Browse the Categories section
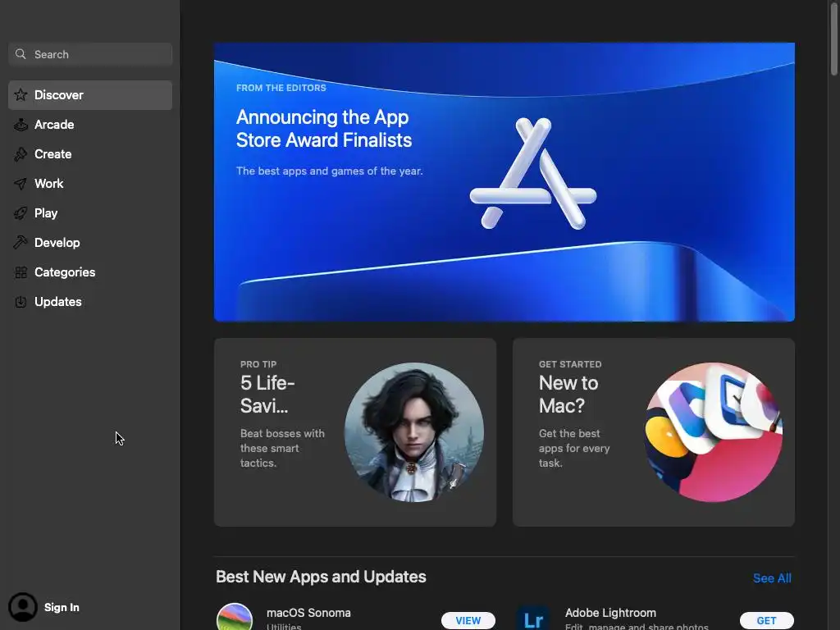 pos(90,272)
